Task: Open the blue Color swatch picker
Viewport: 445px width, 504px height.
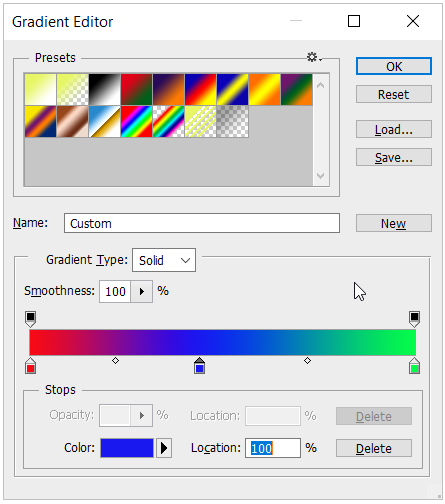Action: pos(127,448)
